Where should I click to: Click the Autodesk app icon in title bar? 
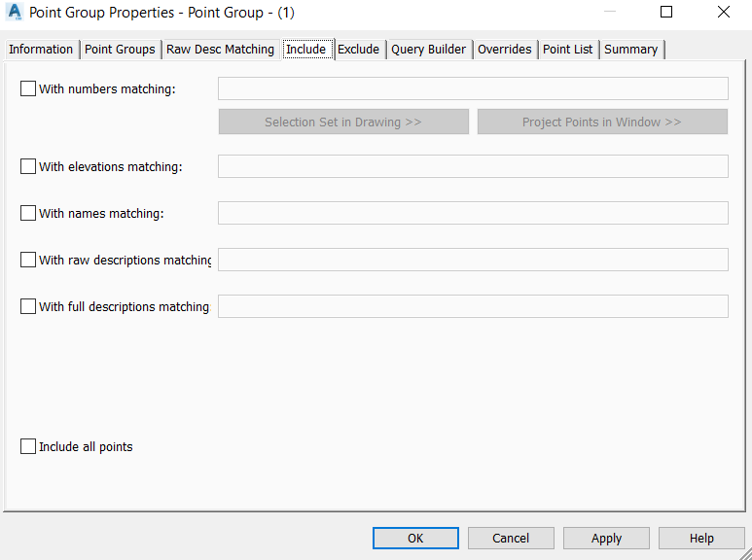[15, 13]
